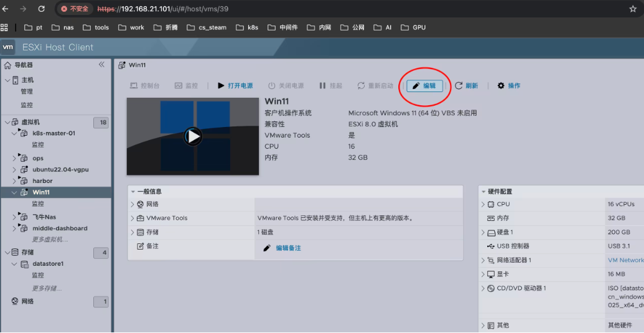Expand the Video card (显卡) row

pyautogui.click(x=483, y=274)
